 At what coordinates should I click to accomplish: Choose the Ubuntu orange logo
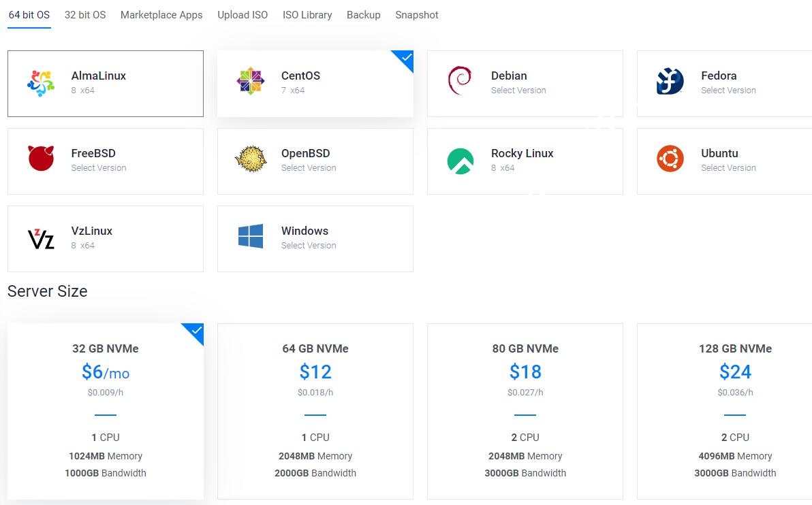click(x=670, y=159)
